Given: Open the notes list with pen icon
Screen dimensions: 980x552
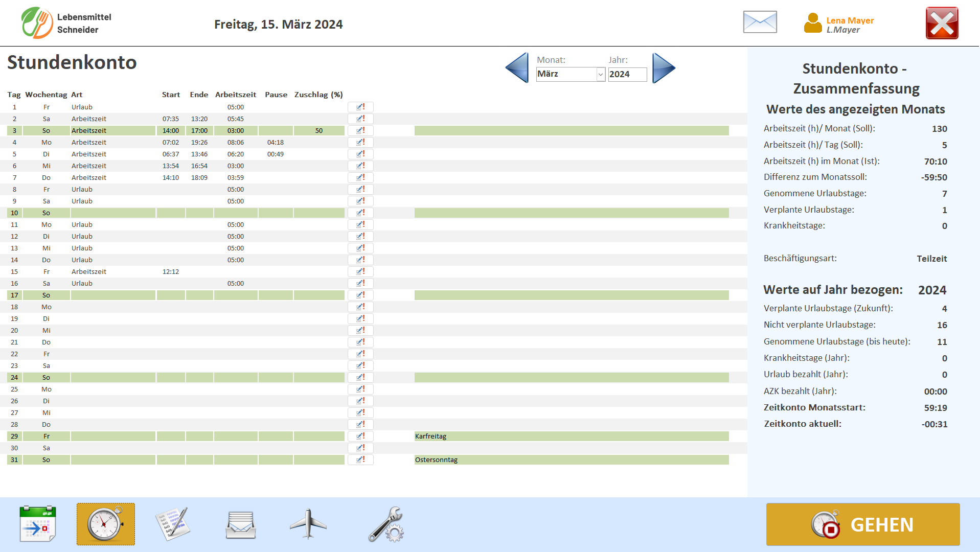Looking at the screenshot, I should [x=173, y=524].
